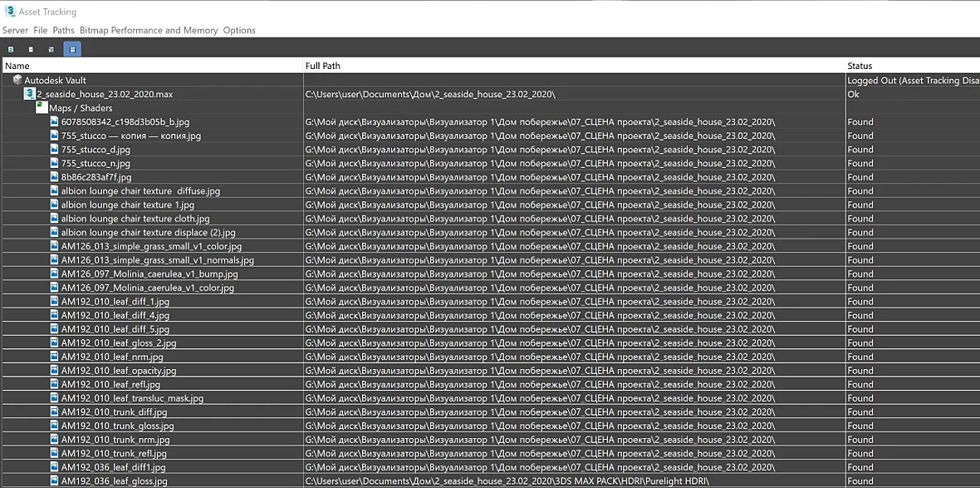Click Found status of AM192_036_leaf_gloss.jpg
The width and height of the screenshot is (980, 488).
pos(860,481)
